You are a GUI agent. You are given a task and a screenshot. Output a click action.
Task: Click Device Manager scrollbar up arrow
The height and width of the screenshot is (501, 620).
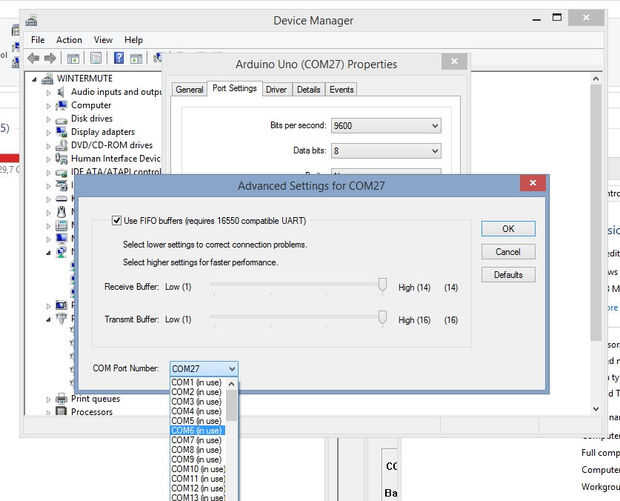click(x=596, y=79)
